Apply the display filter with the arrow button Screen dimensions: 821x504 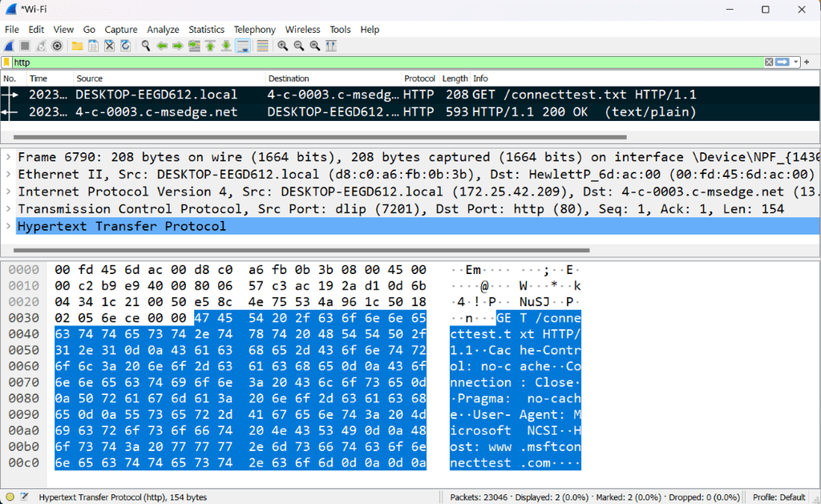[781, 62]
